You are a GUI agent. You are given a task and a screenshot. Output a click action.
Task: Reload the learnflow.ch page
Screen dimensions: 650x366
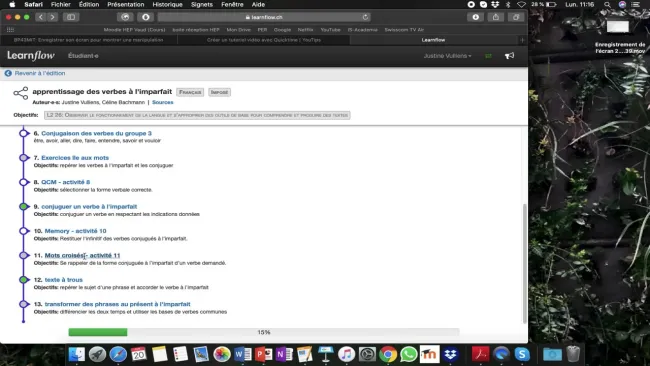(x=365, y=17)
